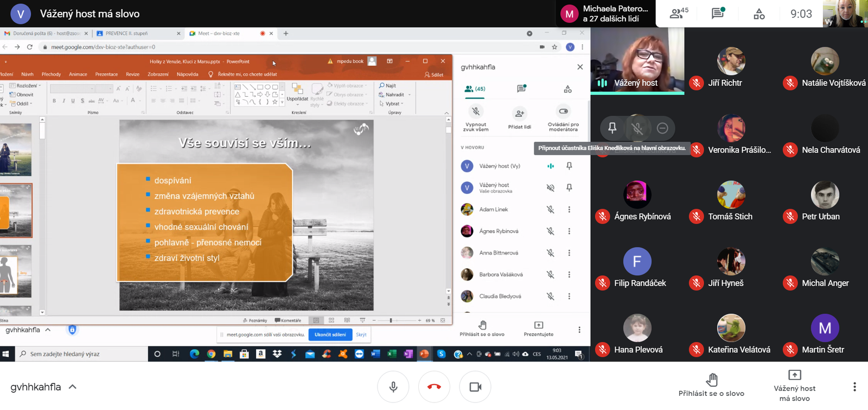
Task: Open more options for Ágnes Rybínová
Action: 569,231
